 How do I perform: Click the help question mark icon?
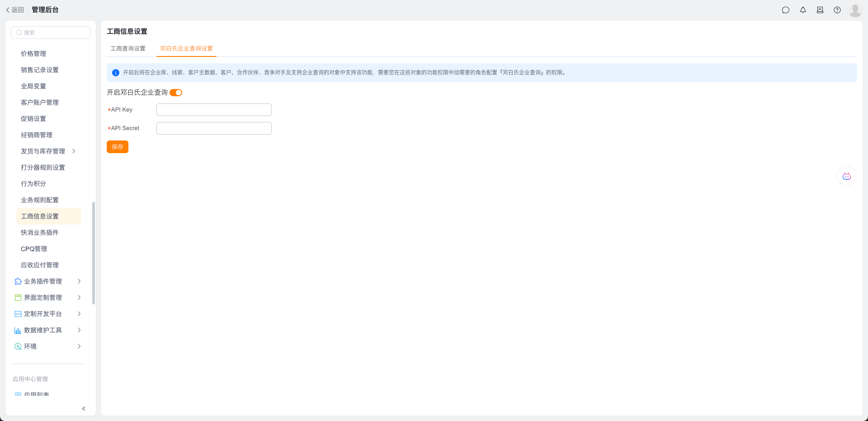point(837,10)
